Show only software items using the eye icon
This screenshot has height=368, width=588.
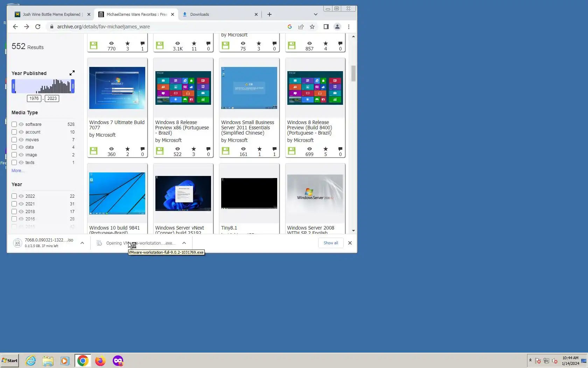[x=21, y=124]
